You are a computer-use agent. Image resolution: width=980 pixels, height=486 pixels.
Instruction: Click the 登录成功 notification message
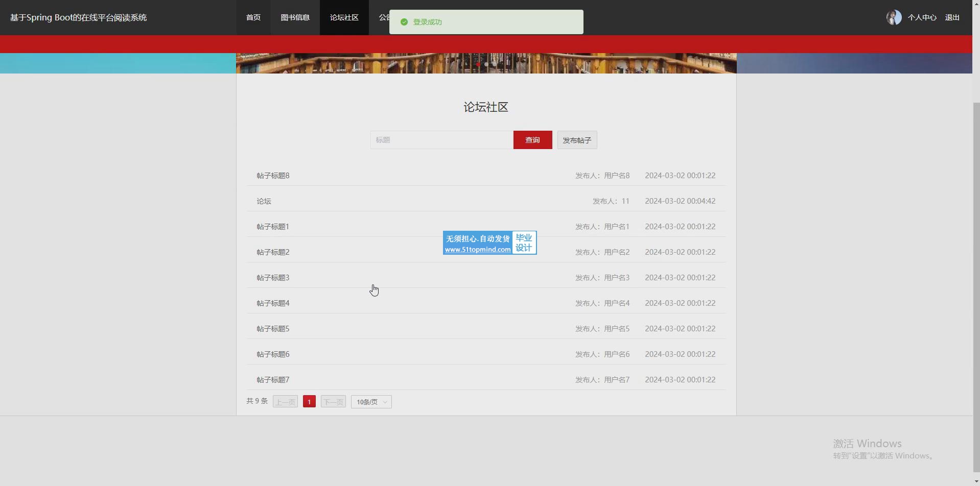[x=427, y=22]
